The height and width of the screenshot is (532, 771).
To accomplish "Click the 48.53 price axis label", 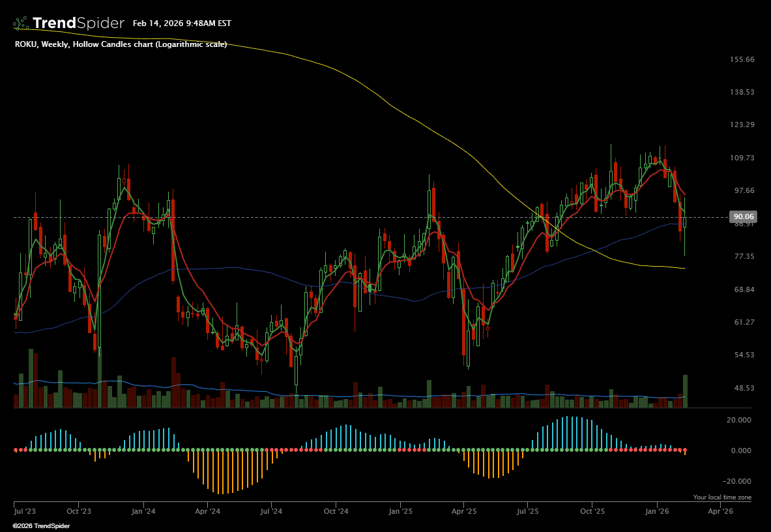I will (744, 388).
